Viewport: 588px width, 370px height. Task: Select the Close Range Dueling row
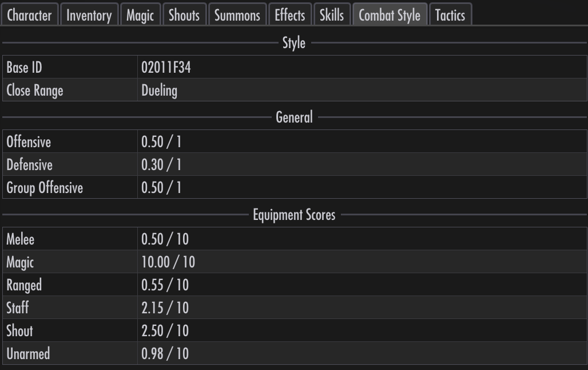(295, 90)
